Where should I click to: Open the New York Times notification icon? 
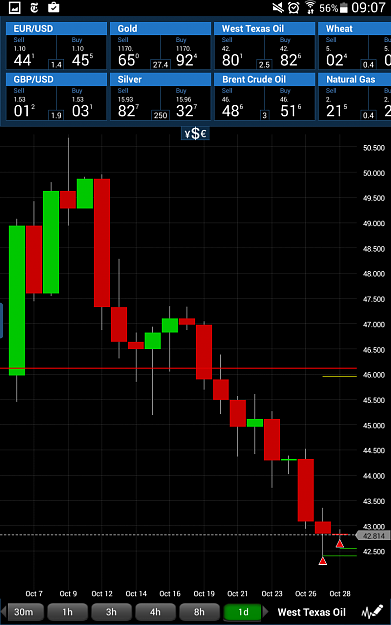click(x=34, y=8)
